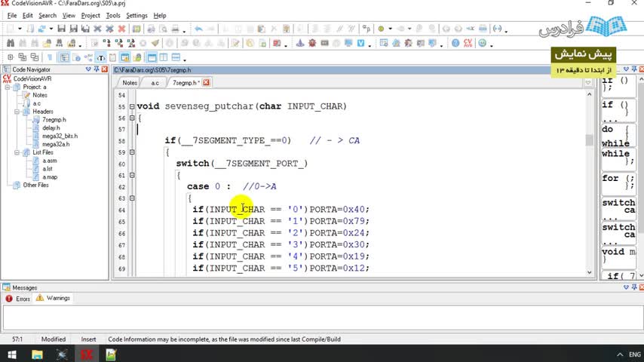Open the Messages panel dropdown arrow

pos(626,287)
